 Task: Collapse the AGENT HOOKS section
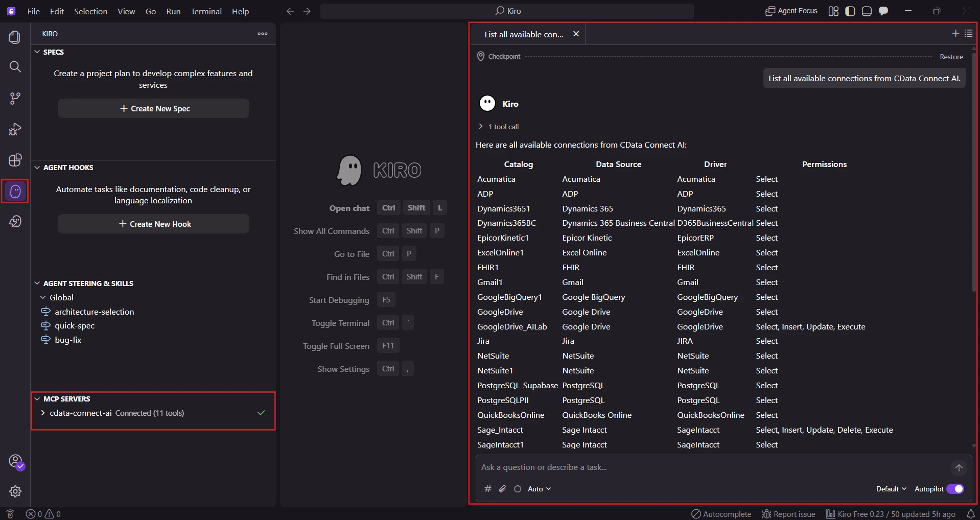tap(37, 168)
